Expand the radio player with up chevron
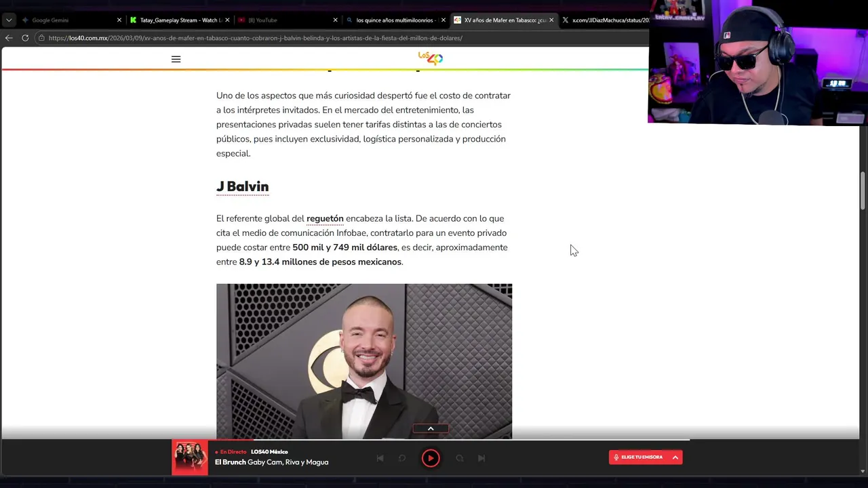Viewport: 868px width, 488px height. (431, 428)
